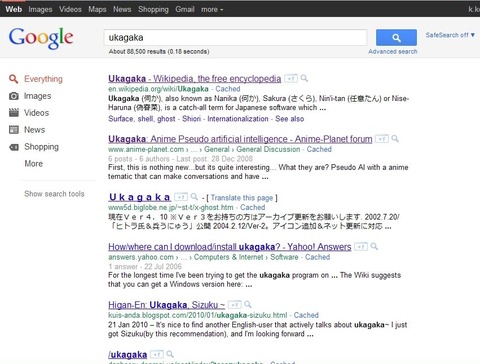This screenshot has width=480, height=364.
Task: Open Internationalization sitelink
Action: point(238,119)
